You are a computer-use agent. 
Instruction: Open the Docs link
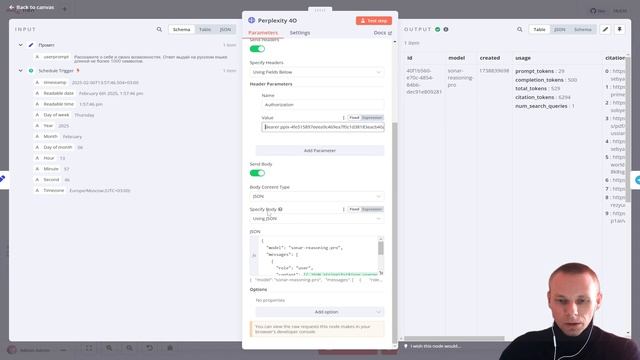[x=382, y=33]
